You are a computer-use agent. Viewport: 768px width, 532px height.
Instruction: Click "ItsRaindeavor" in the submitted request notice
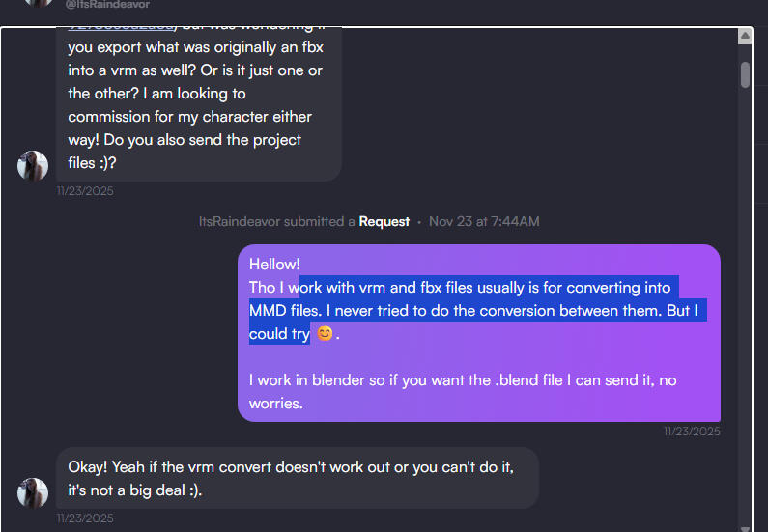(240, 221)
